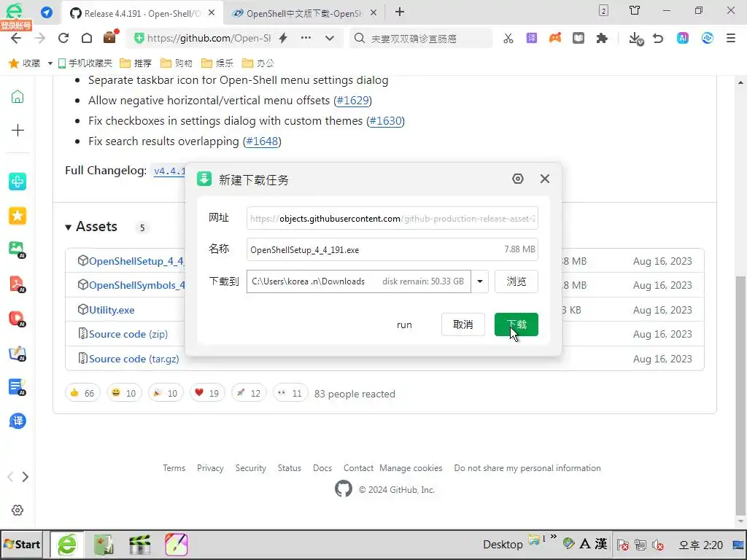Open the scissors screenshot tool

tap(508, 38)
